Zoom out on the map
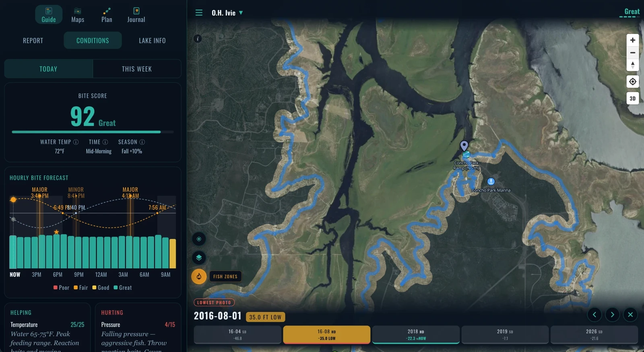The height and width of the screenshot is (352, 644). coord(633,53)
